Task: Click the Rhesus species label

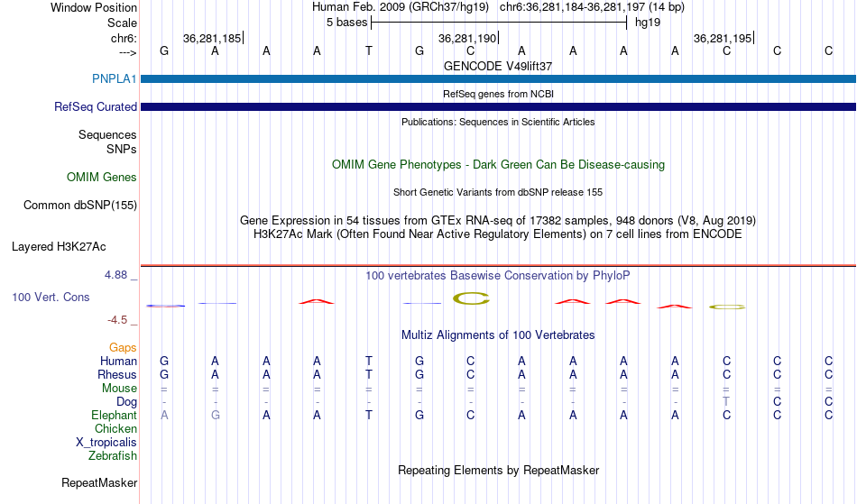Action: tap(117, 374)
